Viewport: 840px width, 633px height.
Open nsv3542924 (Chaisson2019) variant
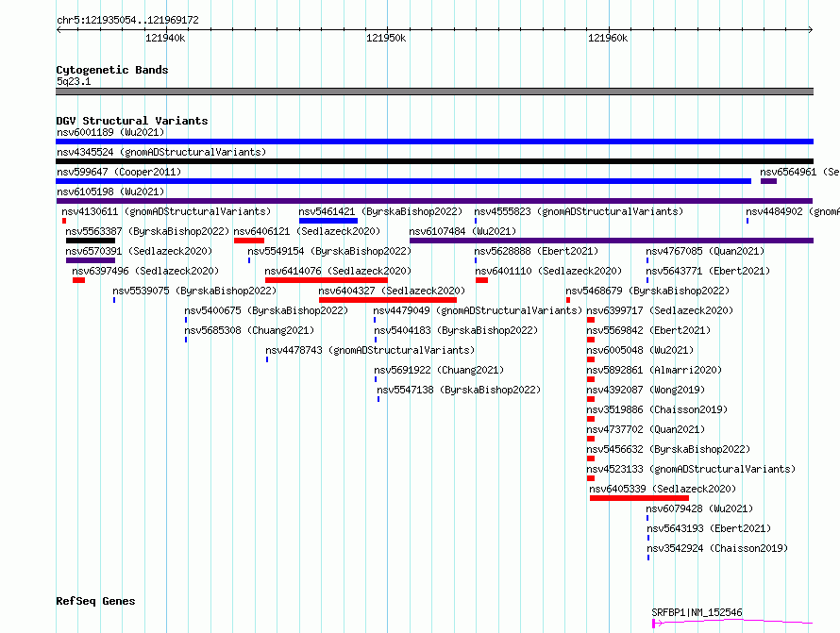pos(717,548)
